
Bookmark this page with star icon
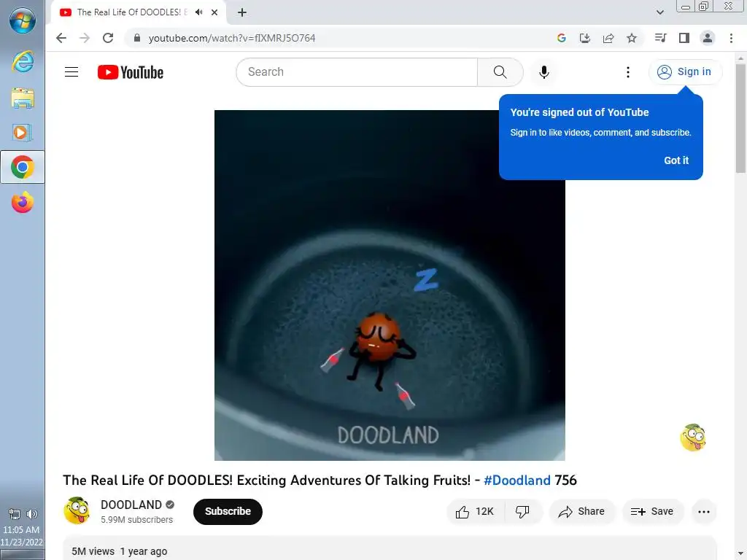(632, 38)
